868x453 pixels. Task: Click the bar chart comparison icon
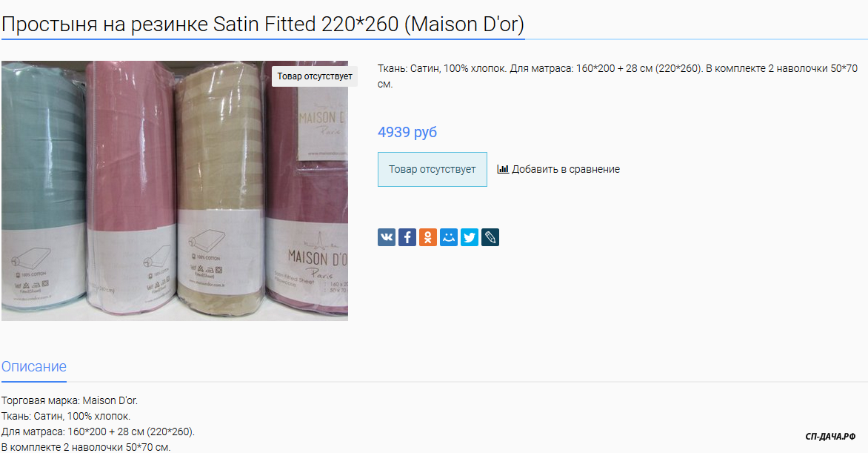[503, 169]
